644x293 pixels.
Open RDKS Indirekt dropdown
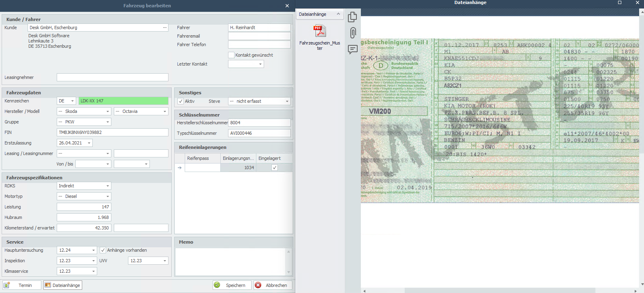(108, 186)
